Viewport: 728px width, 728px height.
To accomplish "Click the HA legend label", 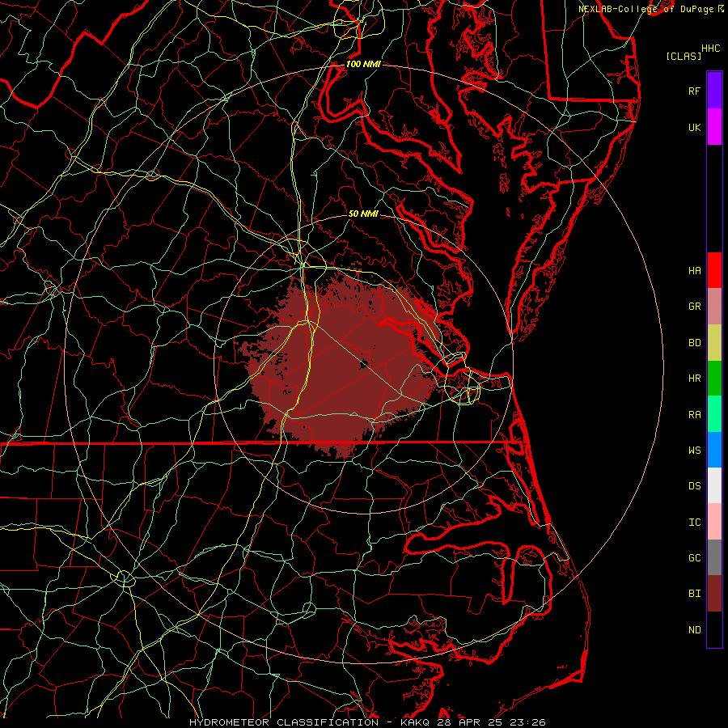I will point(694,271).
